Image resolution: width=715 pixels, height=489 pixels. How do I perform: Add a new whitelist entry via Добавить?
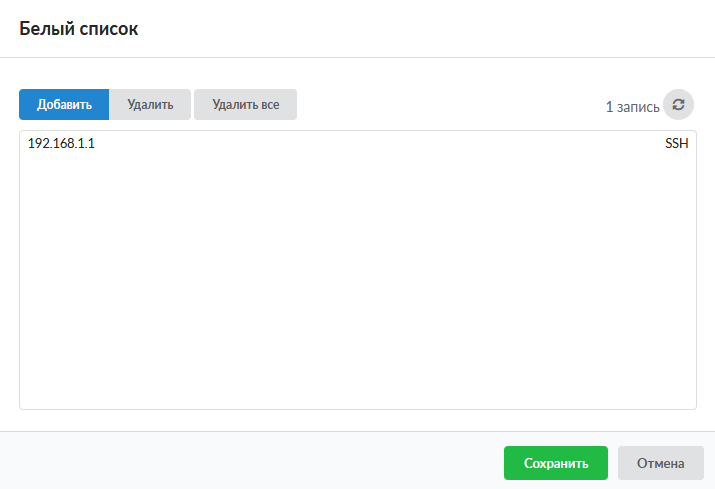pyautogui.click(x=64, y=105)
